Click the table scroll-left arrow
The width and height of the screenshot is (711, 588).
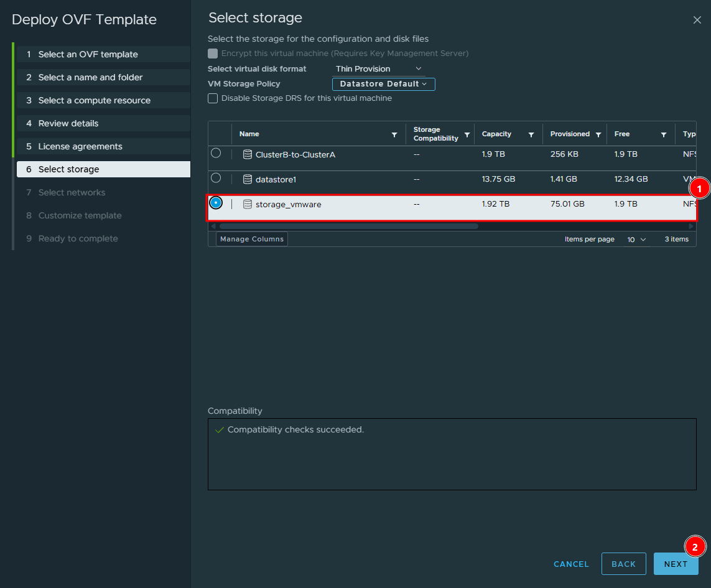tap(213, 226)
